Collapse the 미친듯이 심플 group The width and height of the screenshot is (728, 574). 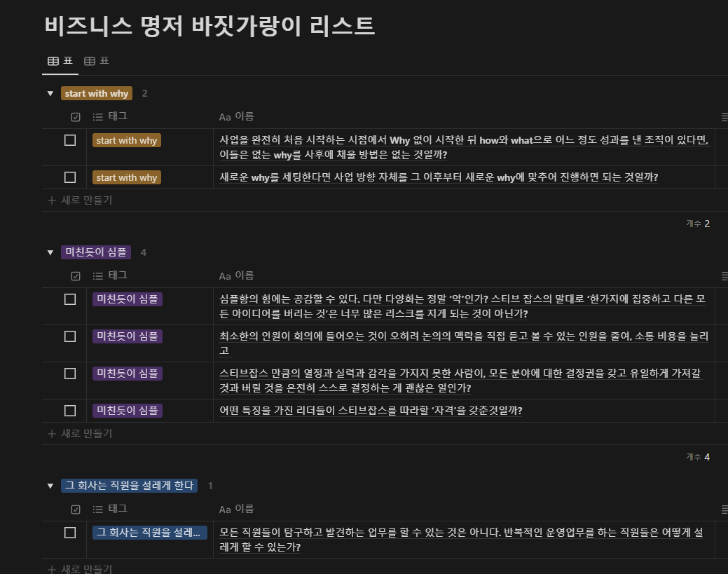(49, 252)
